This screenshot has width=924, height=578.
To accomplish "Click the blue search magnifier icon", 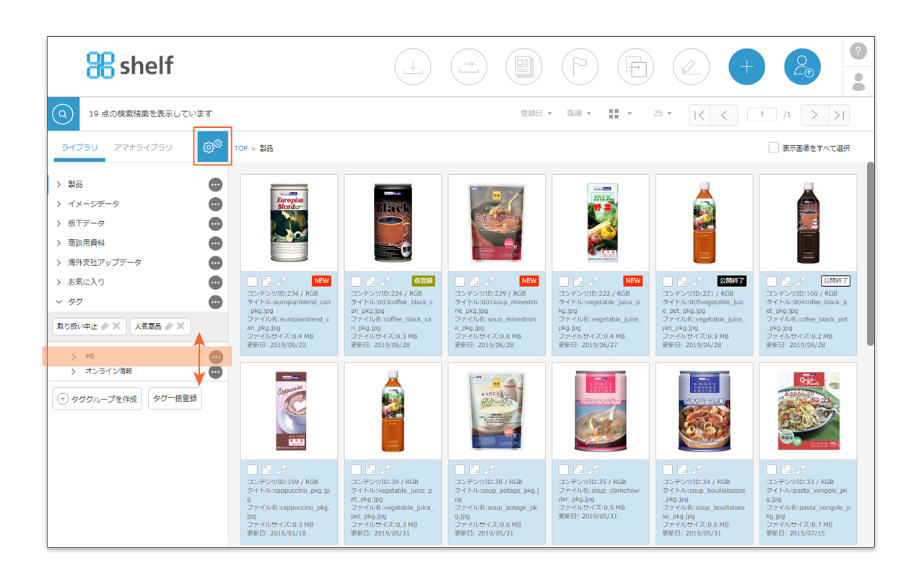I will pos(63,114).
